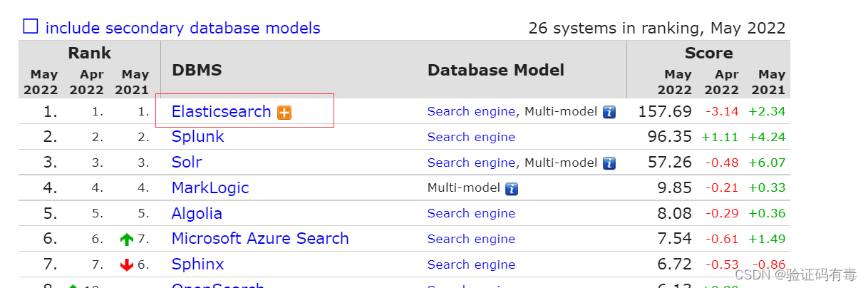The height and width of the screenshot is (288, 868).
Task: Open the MarkLogic DBMS link
Action: [x=210, y=188]
